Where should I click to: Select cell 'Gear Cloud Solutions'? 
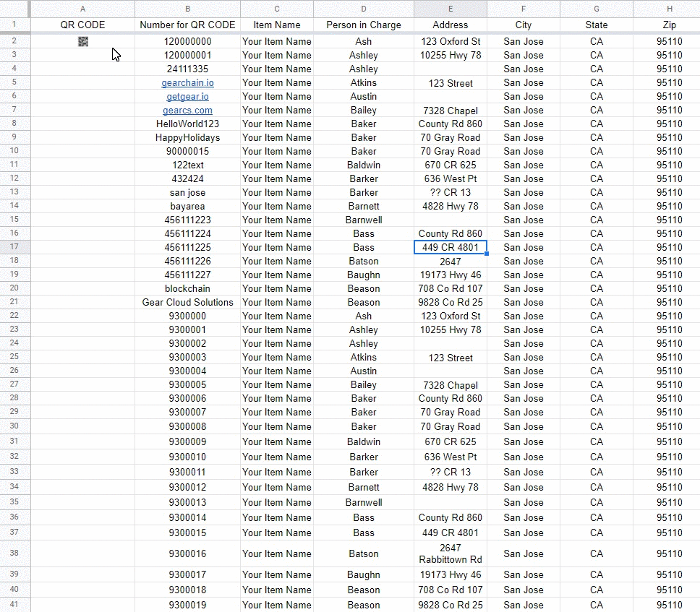tap(187, 303)
